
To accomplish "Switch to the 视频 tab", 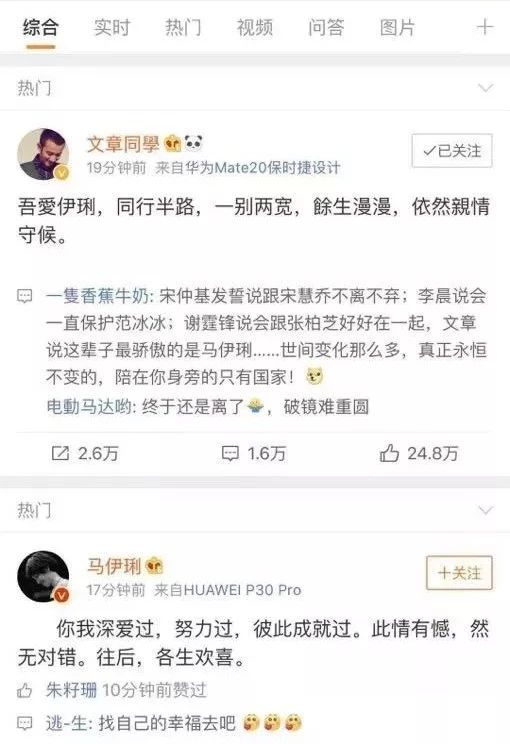I will pyautogui.click(x=255, y=27).
